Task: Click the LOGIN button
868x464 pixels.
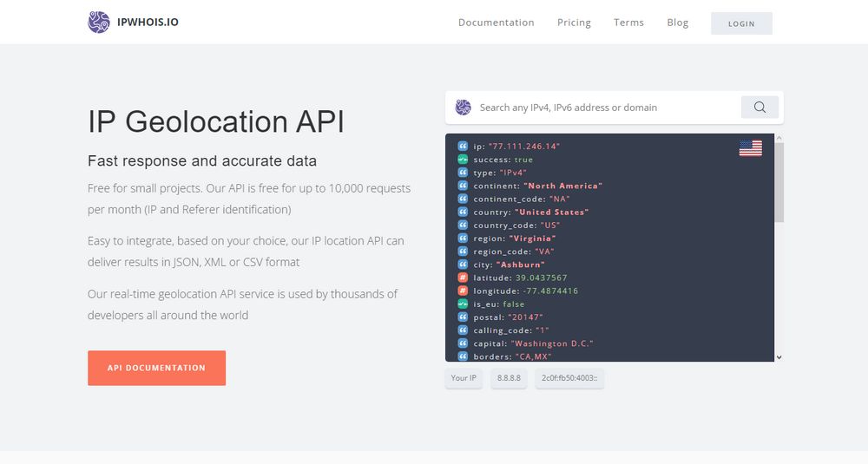Action: tap(741, 23)
